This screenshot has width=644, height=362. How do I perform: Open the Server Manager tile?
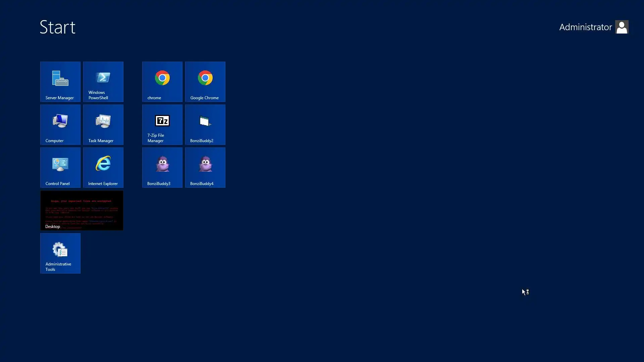click(x=60, y=81)
